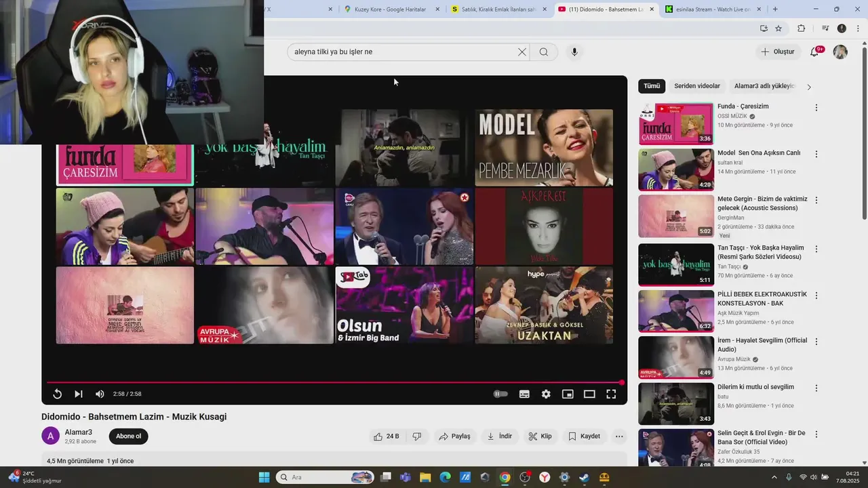Subscribe with Abone ol button

tap(128, 436)
